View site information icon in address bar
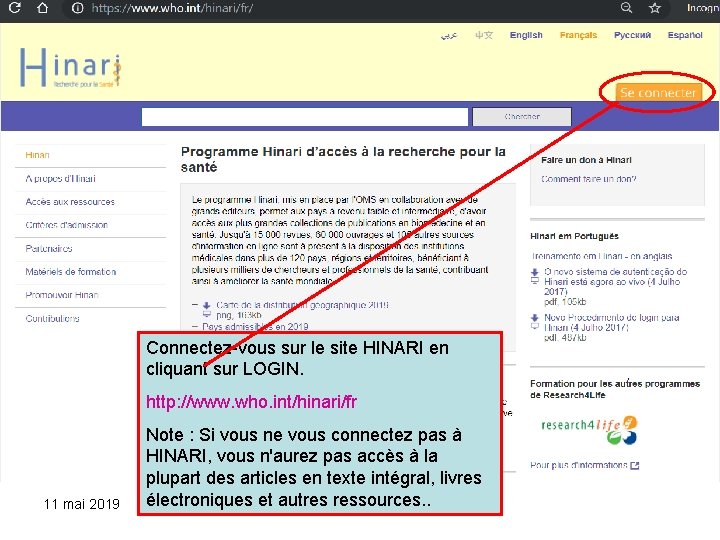 click(x=78, y=8)
